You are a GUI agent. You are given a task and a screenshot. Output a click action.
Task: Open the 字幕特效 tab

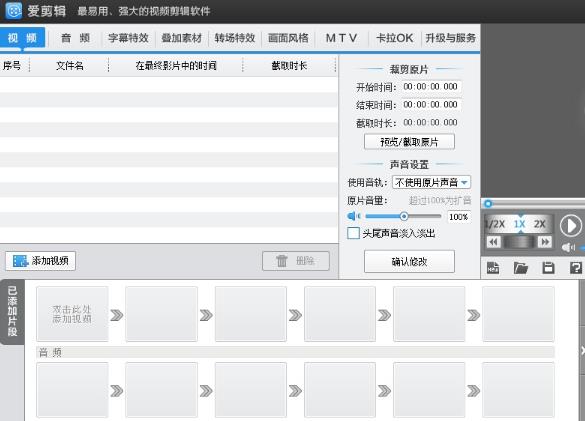click(x=128, y=38)
